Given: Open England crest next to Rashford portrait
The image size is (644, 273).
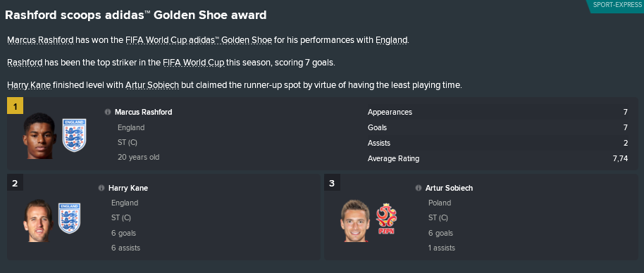Looking at the screenshot, I should pos(75,135).
